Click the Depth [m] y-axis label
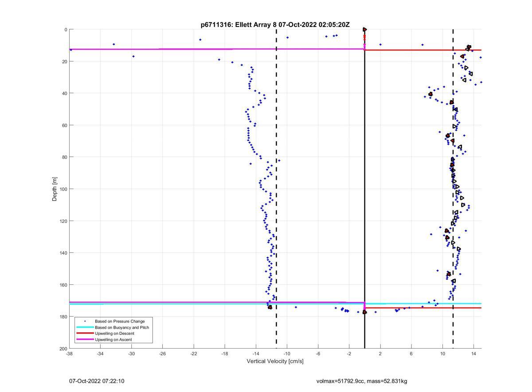The width and height of the screenshot is (532, 392). [x=55, y=189]
